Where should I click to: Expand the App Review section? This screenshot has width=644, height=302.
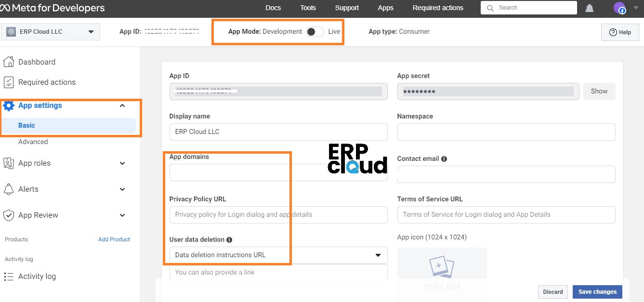(x=122, y=215)
